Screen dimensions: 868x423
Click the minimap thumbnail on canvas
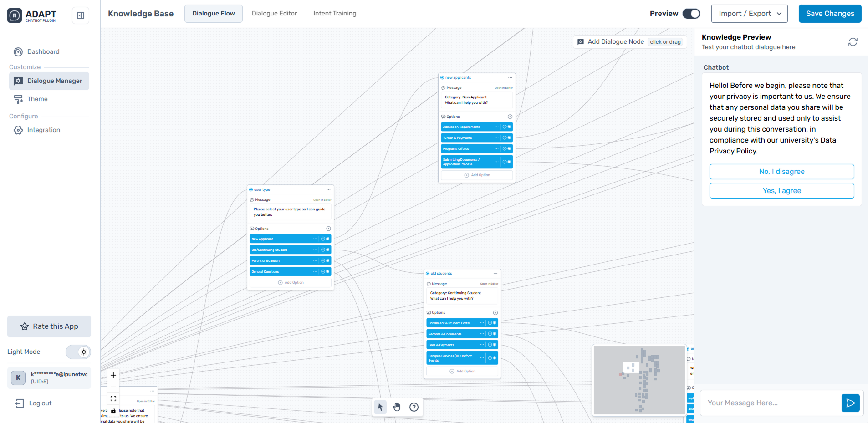pyautogui.click(x=639, y=380)
